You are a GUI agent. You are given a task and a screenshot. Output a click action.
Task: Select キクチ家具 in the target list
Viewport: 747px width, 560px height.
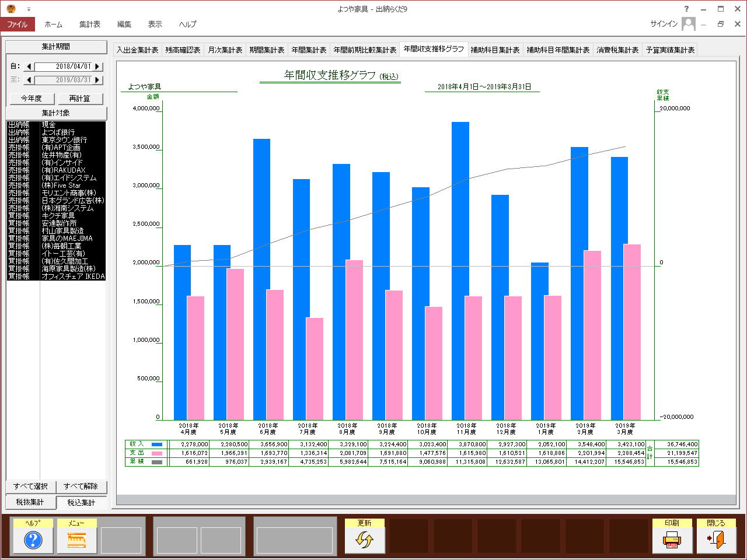pyautogui.click(x=56, y=216)
